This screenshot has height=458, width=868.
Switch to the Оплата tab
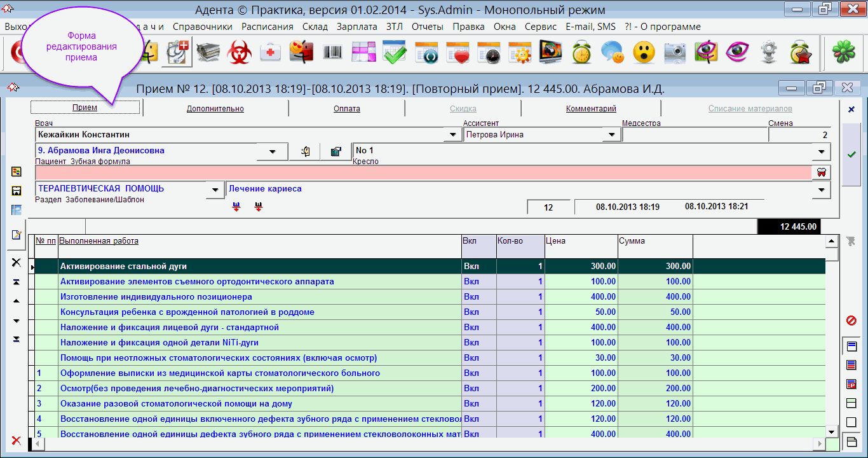(x=346, y=109)
